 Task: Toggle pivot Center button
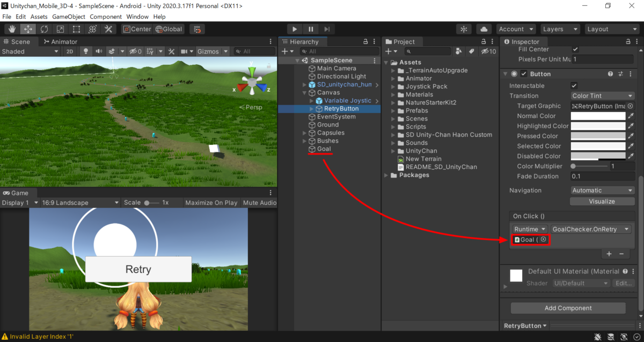point(137,29)
